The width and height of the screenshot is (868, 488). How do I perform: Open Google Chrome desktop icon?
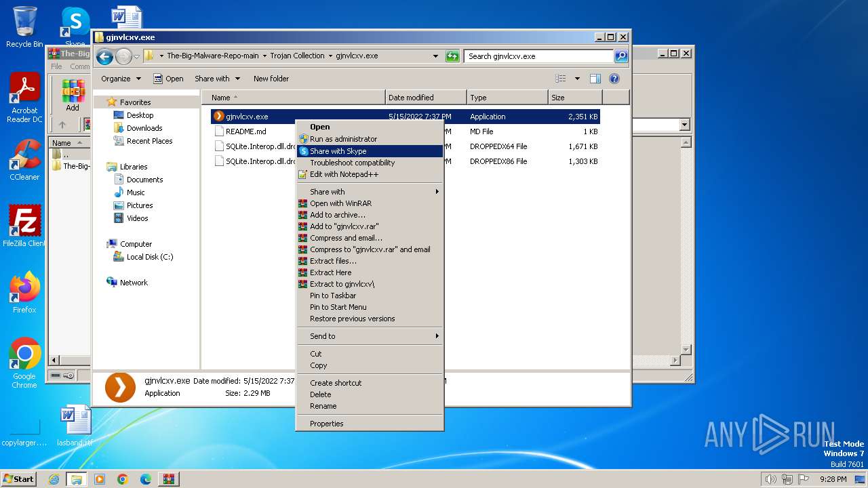pyautogui.click(x=24, y=363)
